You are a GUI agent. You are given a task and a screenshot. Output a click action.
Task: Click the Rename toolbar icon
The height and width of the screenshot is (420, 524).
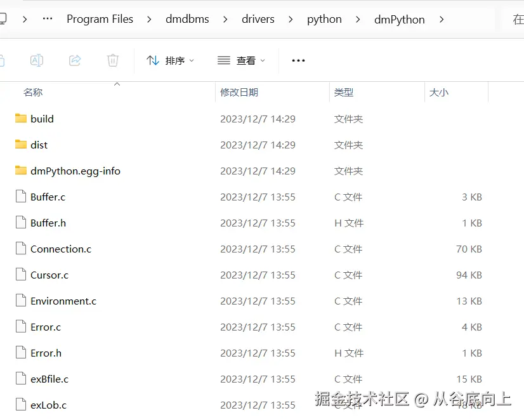37,60
